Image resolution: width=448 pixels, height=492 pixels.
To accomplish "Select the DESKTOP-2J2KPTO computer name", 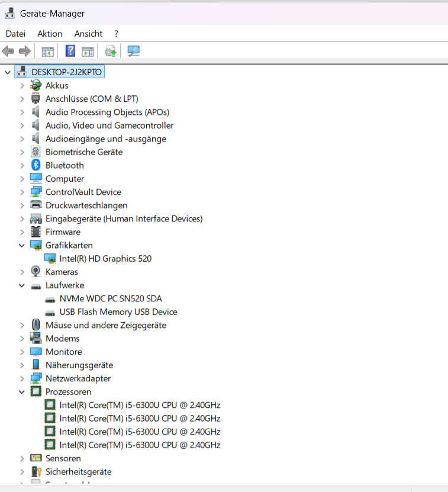I will (66, 72).
